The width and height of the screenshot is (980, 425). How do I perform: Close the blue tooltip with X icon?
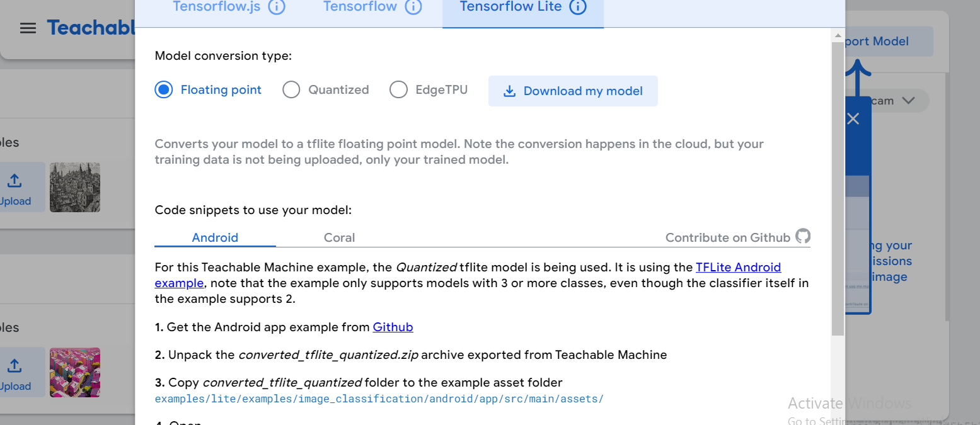coord(853,118)
